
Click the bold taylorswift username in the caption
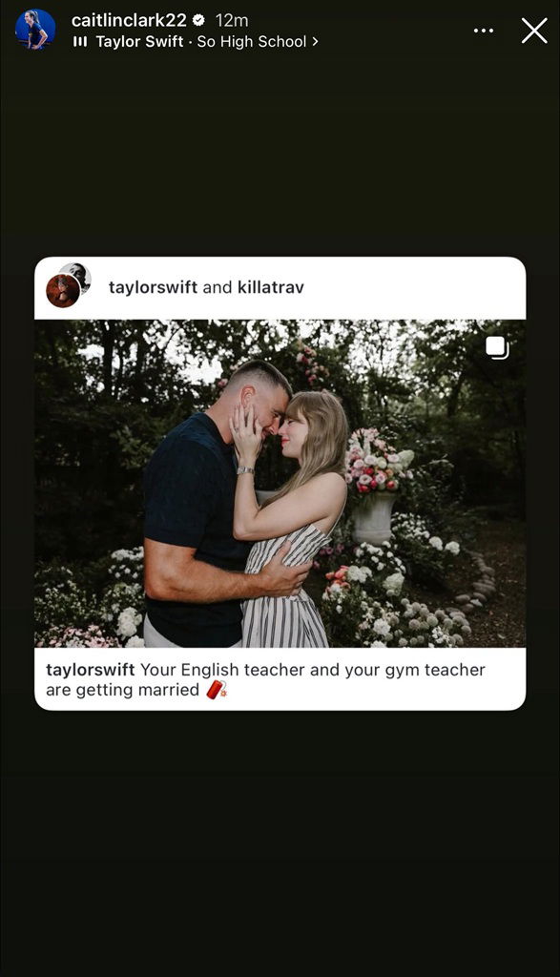(91, 670)
